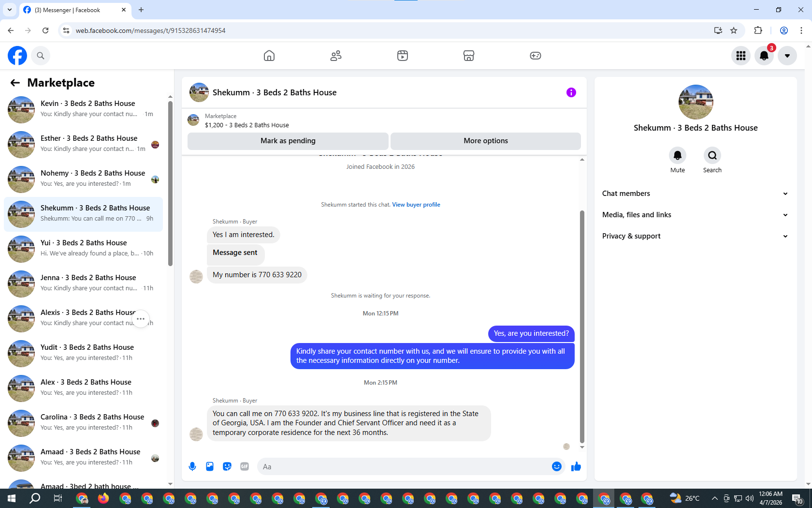Click message "My number is 770 633 9220"
Screen dimensions: 812x508
point(257,275)
